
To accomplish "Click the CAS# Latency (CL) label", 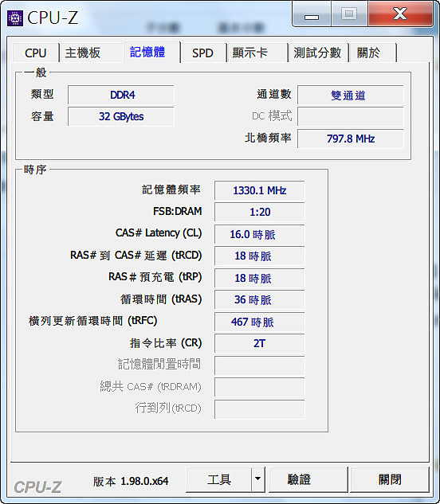I will tap(159, 233).
